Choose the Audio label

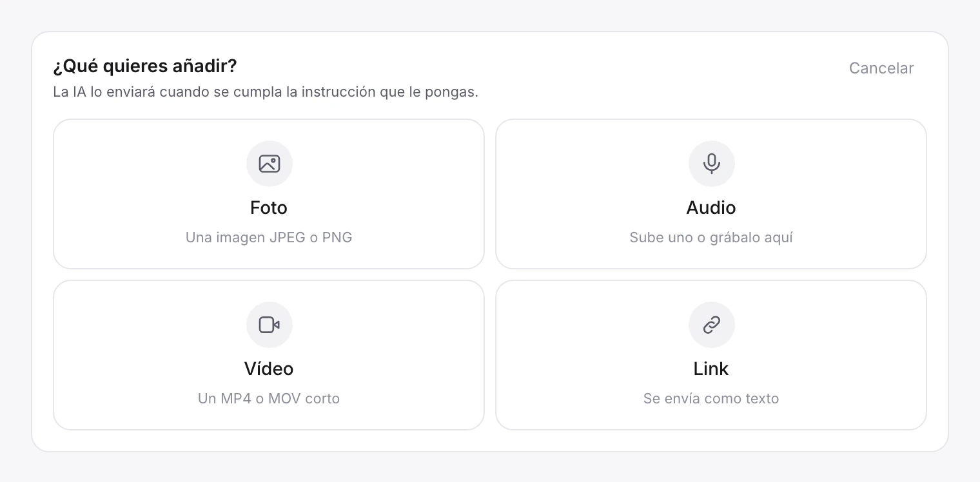coord(711,207)
